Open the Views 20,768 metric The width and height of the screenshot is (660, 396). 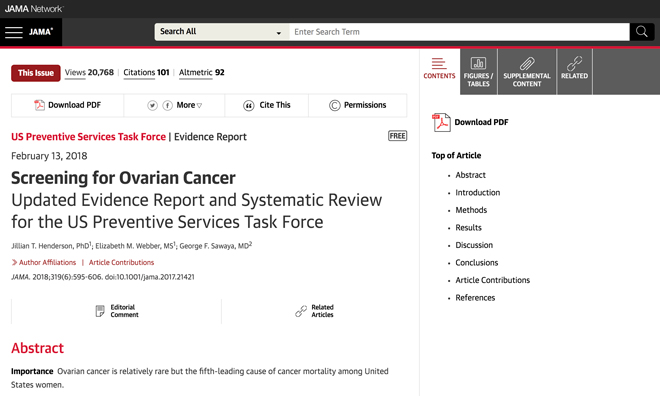coord(89,72)
